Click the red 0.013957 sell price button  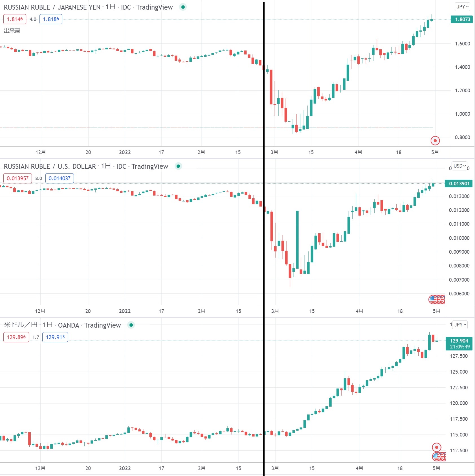pos(17,178)
